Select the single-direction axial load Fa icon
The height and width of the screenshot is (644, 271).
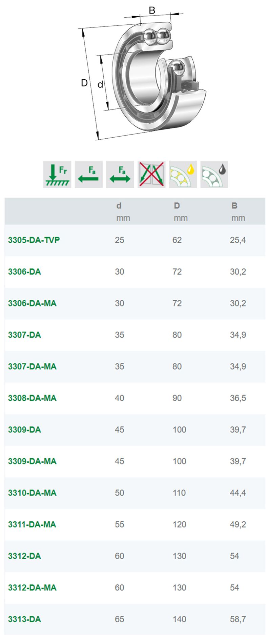coord(89,174)
